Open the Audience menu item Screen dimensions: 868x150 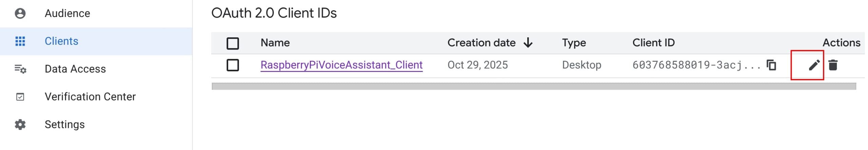67,14
